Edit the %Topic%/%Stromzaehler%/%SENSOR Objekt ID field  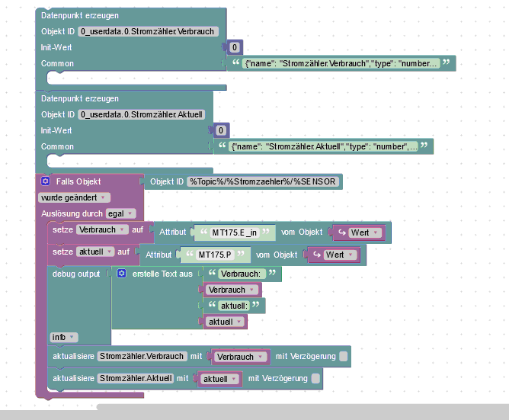(x=263, y=181)
